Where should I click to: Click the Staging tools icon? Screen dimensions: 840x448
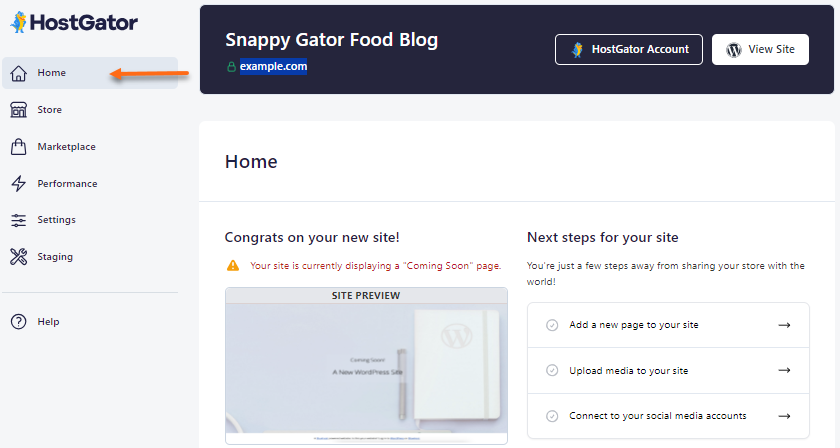(18, 257)
